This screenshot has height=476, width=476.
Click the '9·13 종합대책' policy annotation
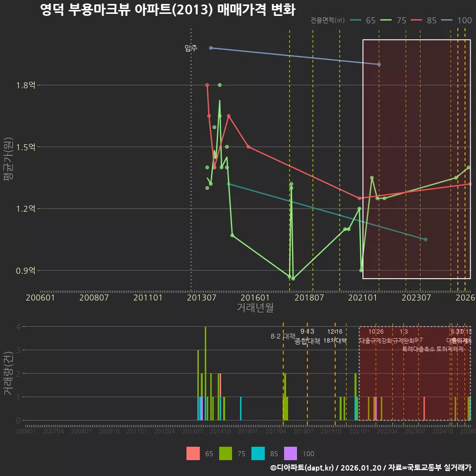[307, 336]
